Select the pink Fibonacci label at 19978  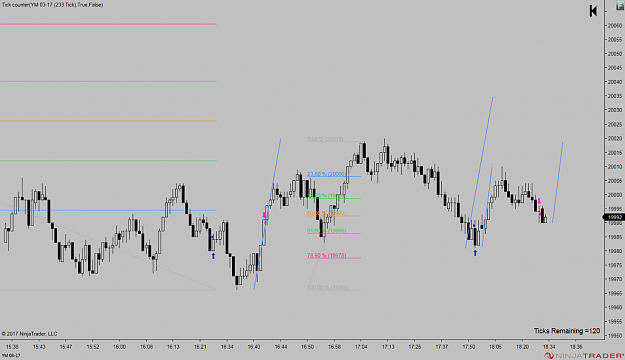tap(326, 256)
